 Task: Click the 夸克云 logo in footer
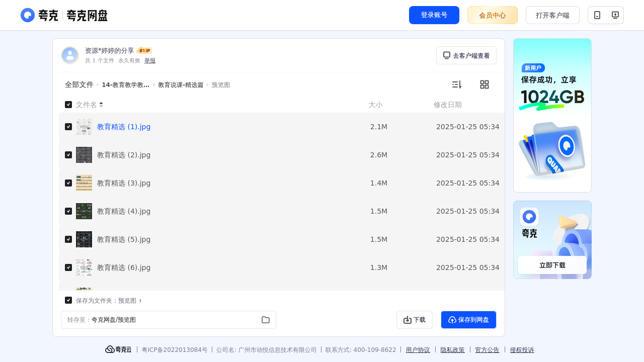coord(118,349)
